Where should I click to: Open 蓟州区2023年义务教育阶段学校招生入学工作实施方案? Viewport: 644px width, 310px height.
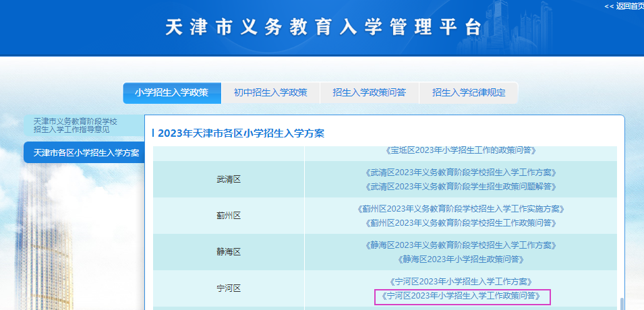point(461,209)
